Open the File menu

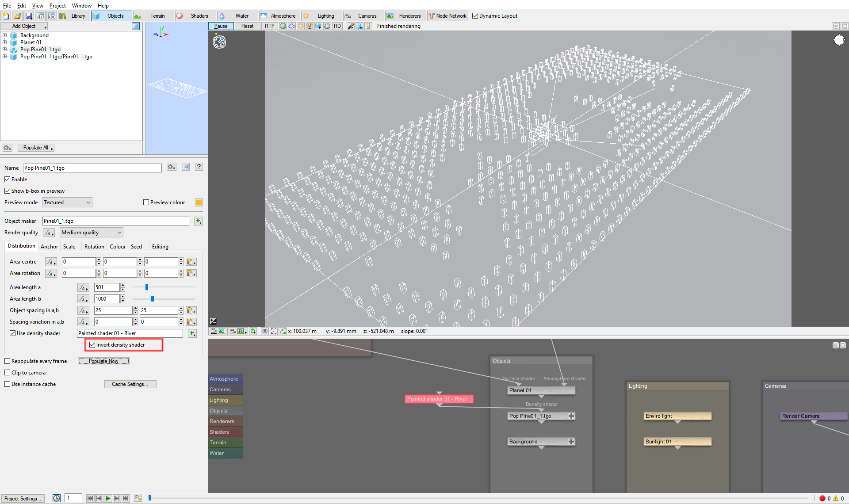click(x=7, y=6)
